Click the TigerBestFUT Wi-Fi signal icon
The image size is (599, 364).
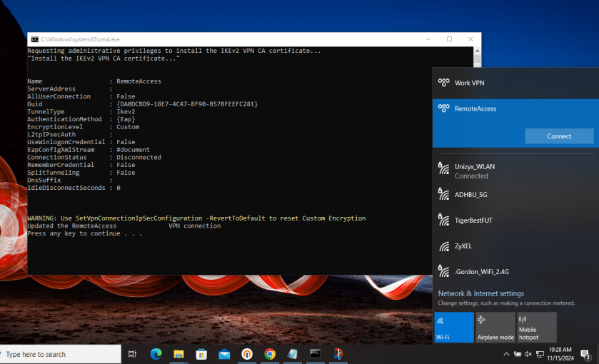443,220
